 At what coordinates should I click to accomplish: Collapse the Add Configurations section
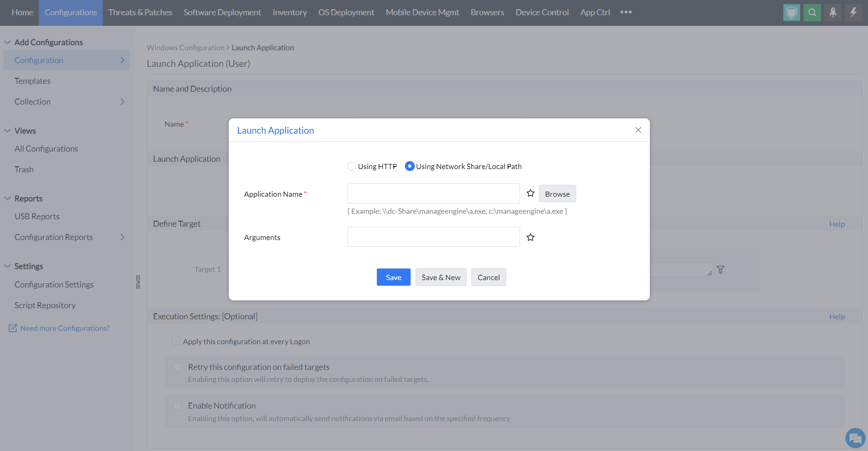tap(7, 42)
